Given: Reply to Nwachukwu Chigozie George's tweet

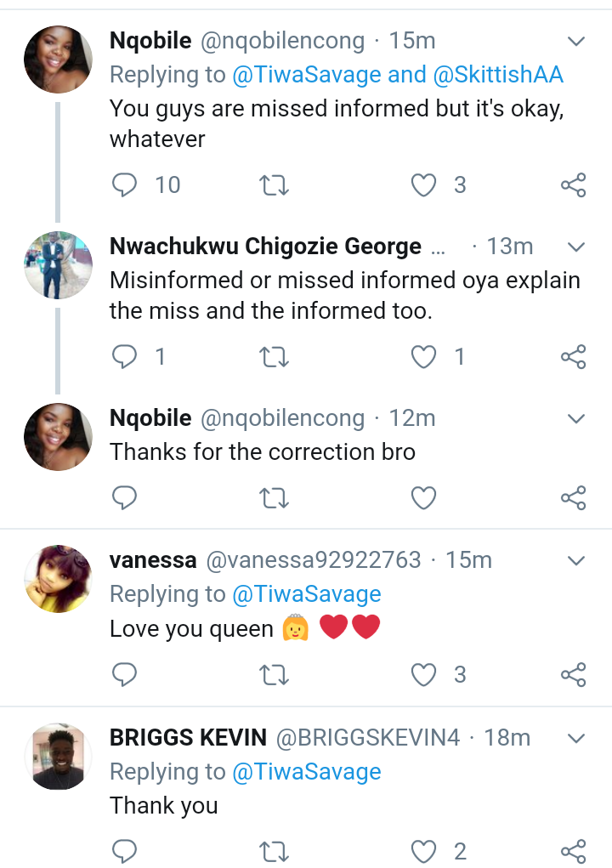Looking at the screenshot, I should (x=125, y=357).
